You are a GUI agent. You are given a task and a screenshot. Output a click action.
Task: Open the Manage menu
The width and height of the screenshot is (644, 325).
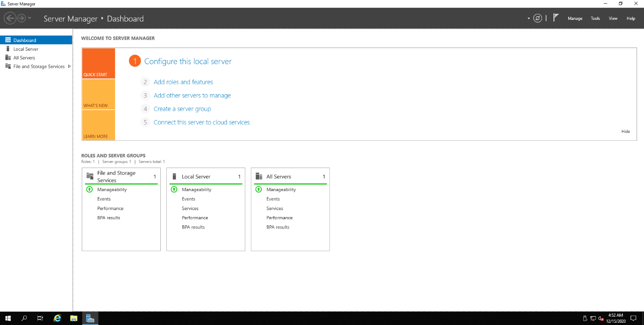575,18
